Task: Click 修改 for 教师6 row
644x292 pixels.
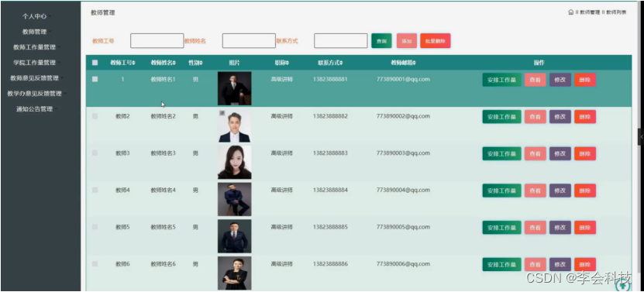Action: coord(560,264)
